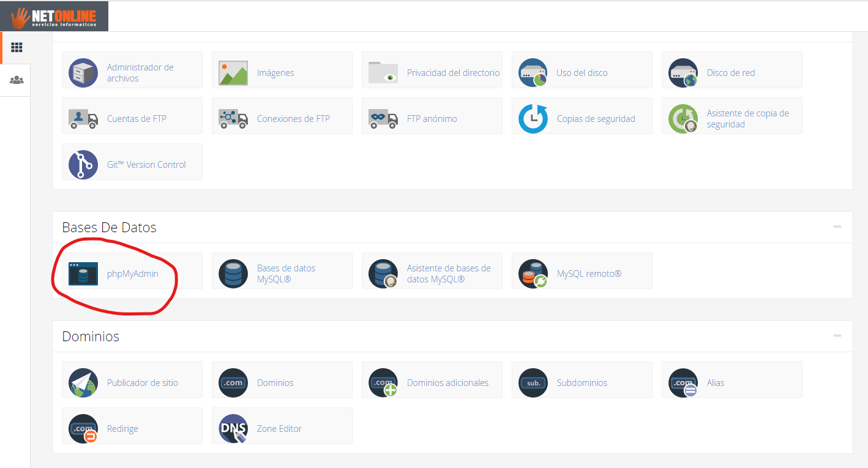
Task: Click the Publicador de sitio paper plane icon
Action: click(83, 383)
